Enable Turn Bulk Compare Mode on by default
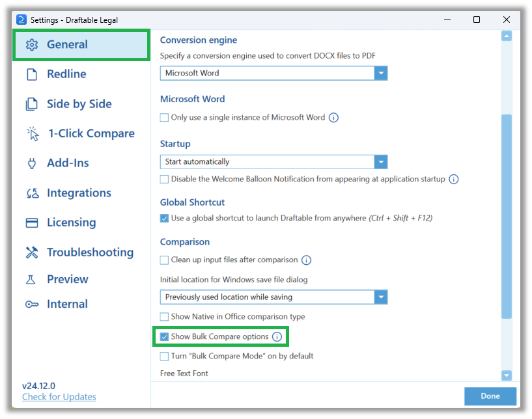 [164, 356]
